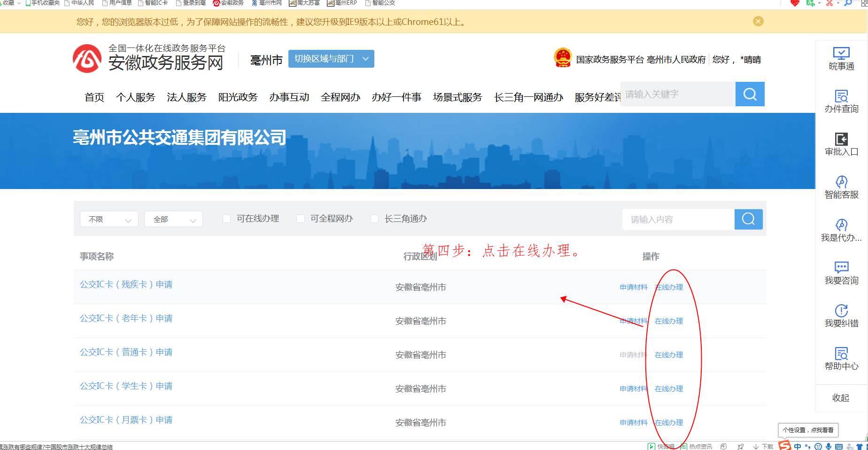Open the 办事互动 menu
Screen dimensions: 868x450
pyautogui.click(x=289, y=97)
